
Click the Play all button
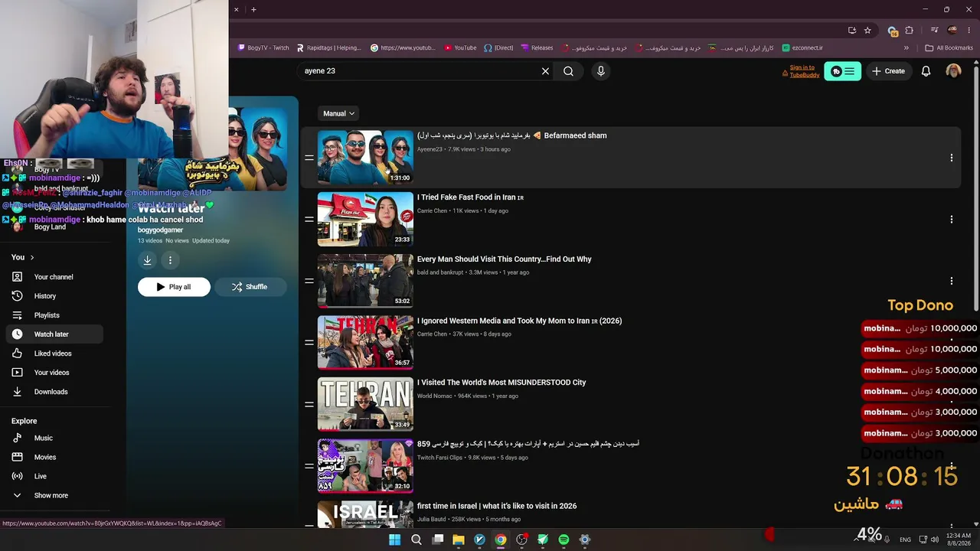[x=174, y=287]
